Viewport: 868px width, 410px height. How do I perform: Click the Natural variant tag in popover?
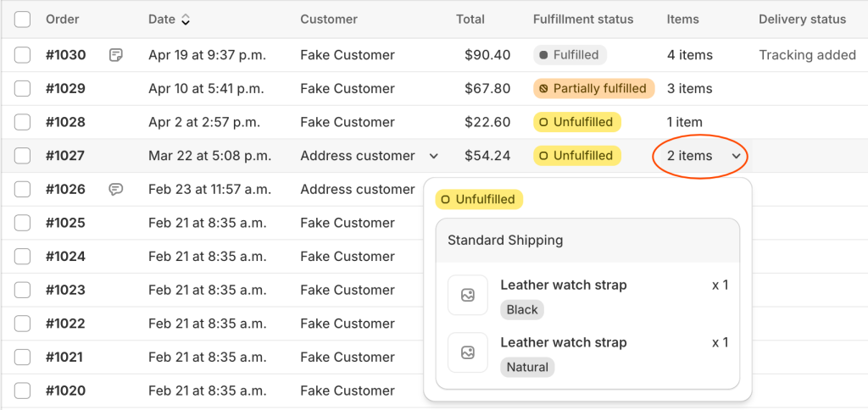[x=527, y=368]
